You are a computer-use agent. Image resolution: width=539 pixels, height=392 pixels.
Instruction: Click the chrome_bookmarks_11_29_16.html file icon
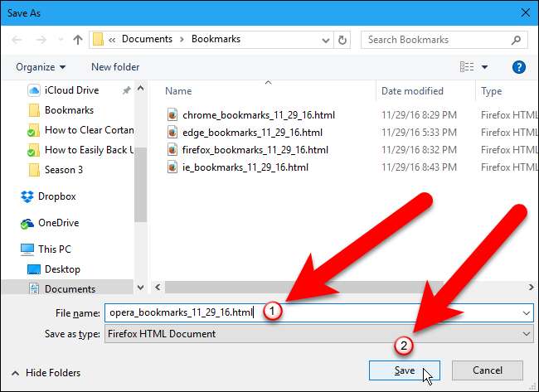coord(172,115)
